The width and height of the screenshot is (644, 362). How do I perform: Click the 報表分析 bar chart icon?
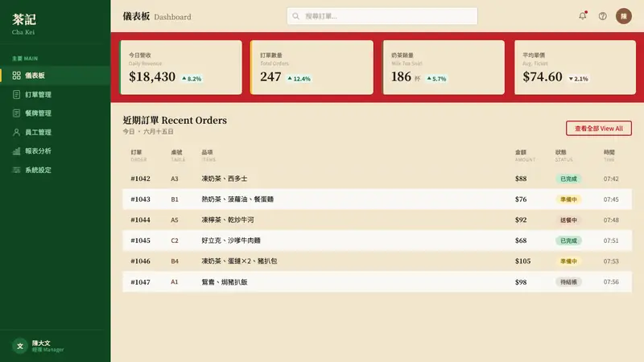16,151
